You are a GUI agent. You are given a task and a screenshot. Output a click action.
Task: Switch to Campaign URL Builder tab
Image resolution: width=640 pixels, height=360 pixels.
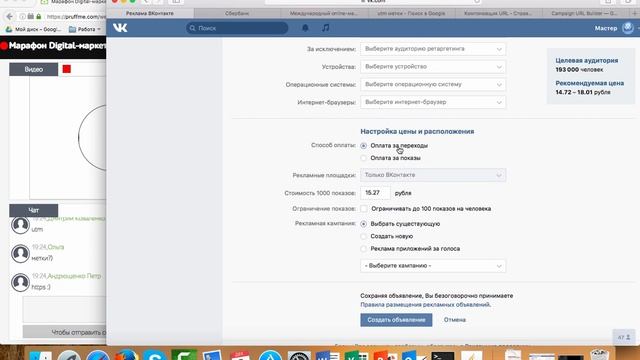[584, 13]
